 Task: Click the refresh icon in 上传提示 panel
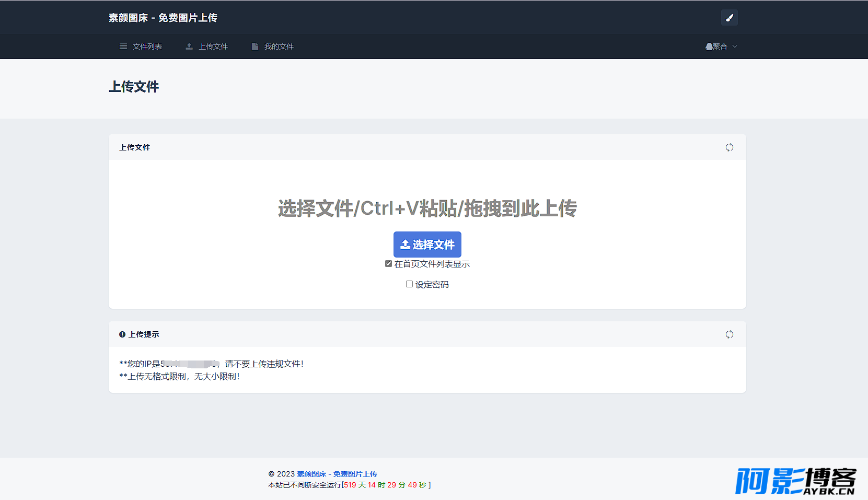[730, 334]
